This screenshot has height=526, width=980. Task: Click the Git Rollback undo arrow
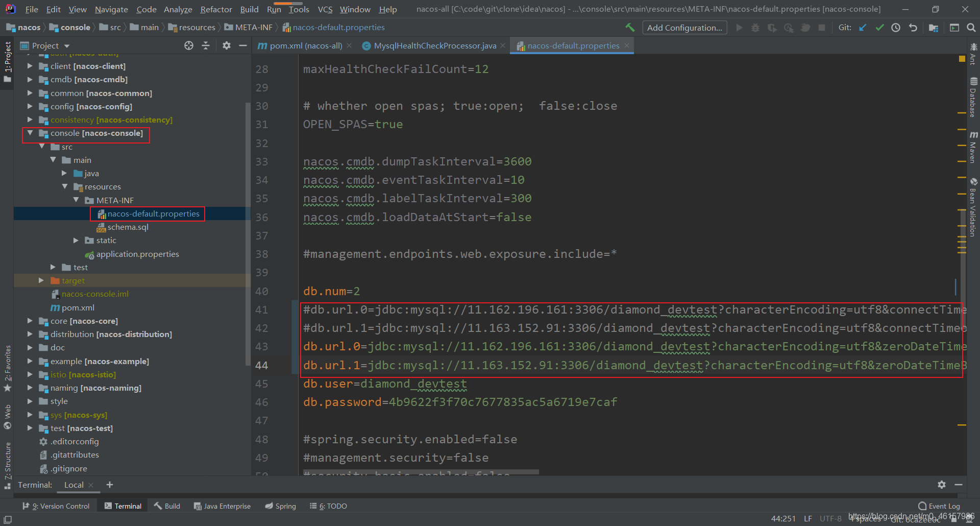coord(913,28)
